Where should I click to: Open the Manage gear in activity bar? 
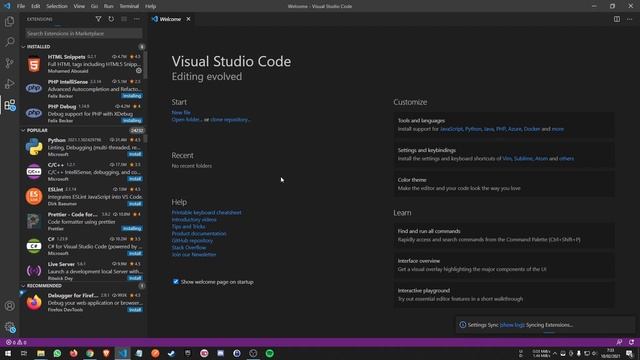pyautogui.click(x=9, y=327)
